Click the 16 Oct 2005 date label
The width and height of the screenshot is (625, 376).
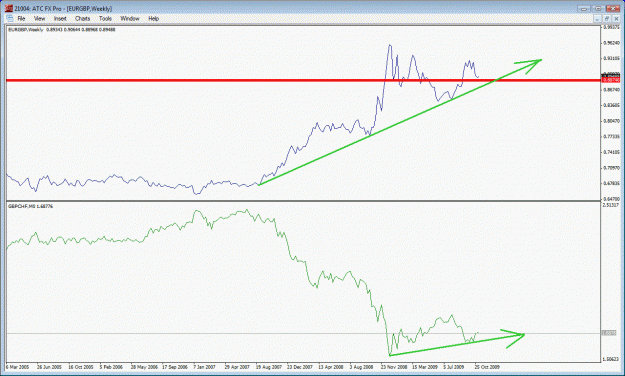(x=81, y=366)
